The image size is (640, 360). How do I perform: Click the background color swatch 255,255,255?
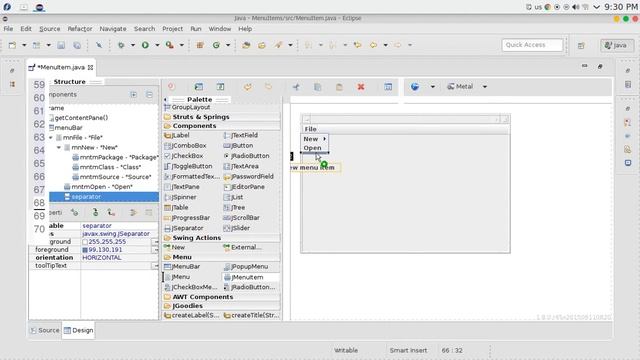[85, 242]
